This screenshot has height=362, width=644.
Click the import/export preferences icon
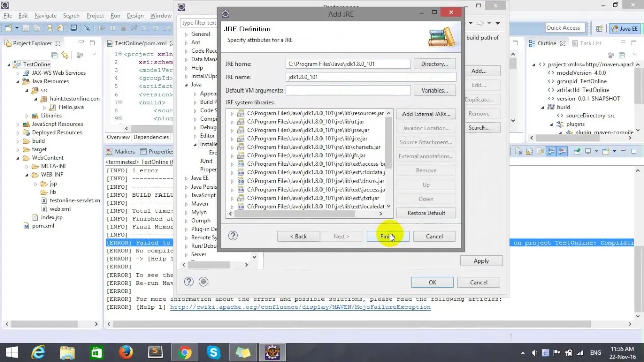tap(203, 282)
